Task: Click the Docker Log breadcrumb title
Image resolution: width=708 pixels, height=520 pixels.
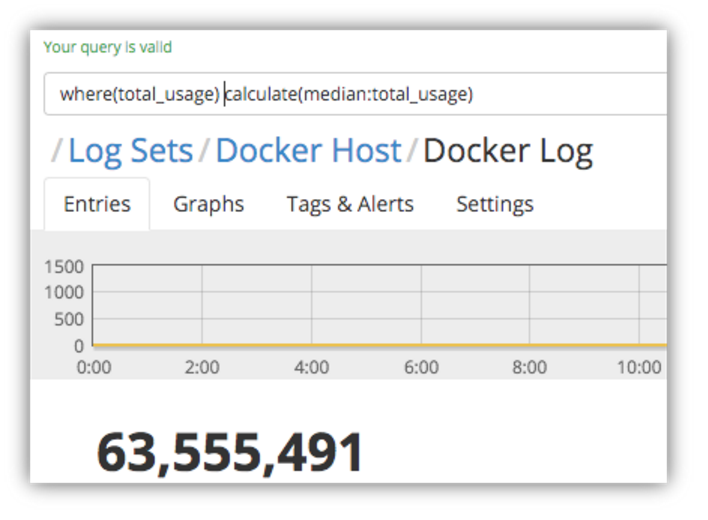Action: 507,151
